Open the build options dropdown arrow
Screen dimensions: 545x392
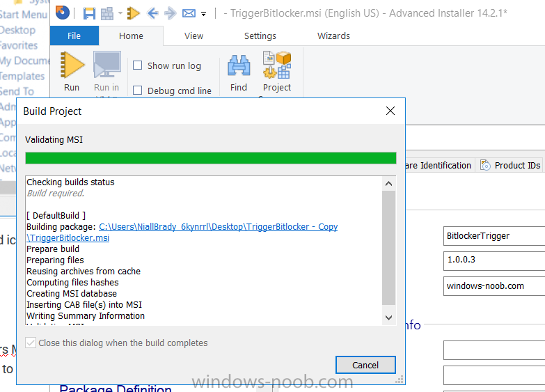tap(120, 13)
